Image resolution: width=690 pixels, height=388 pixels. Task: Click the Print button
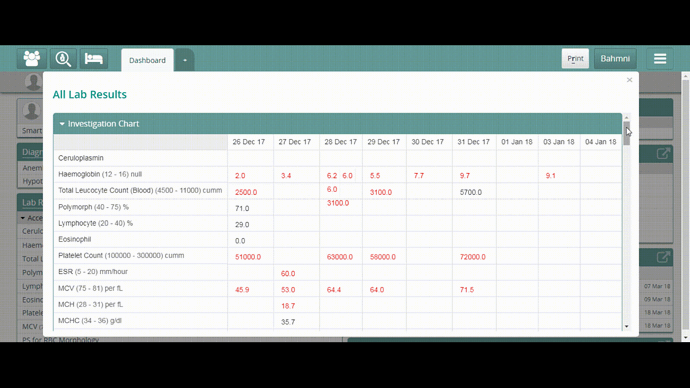tap(575, 59)
